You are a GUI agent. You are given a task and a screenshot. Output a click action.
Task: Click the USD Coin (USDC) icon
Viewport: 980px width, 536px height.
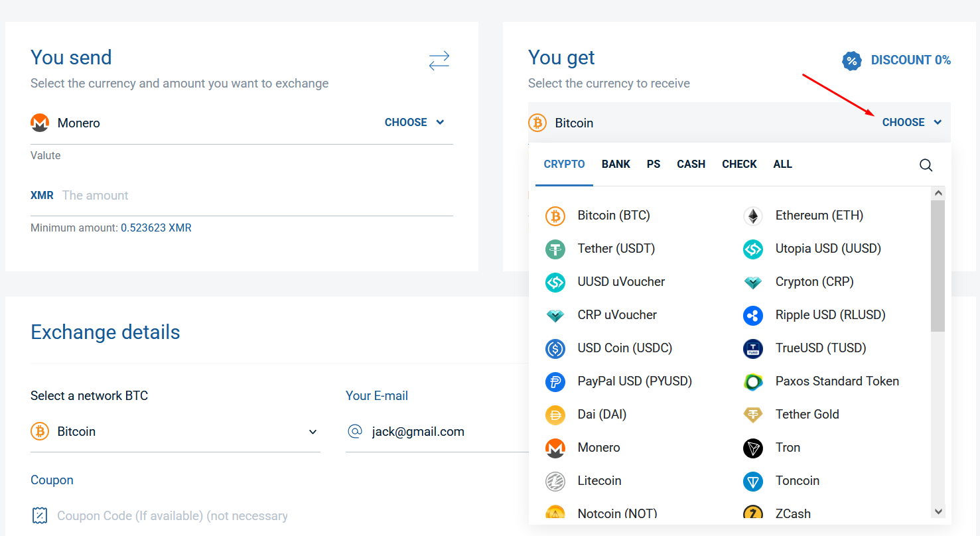[x=555, y=348]
